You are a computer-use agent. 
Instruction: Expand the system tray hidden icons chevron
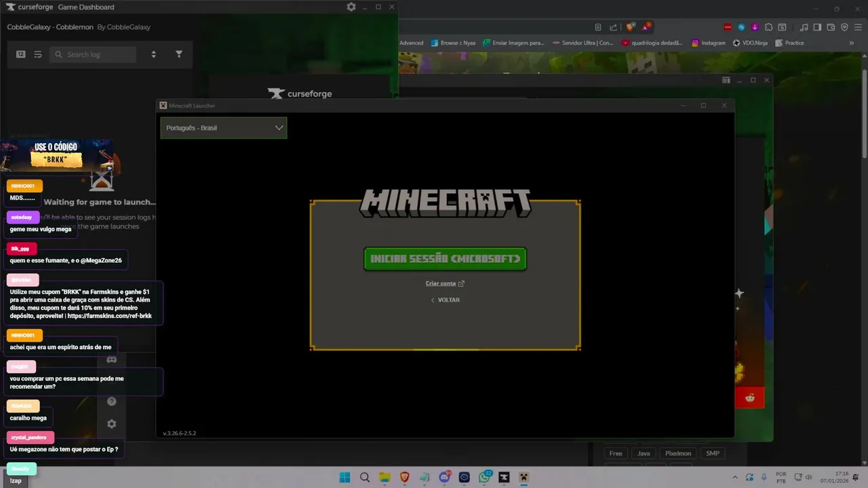[734, 477]
